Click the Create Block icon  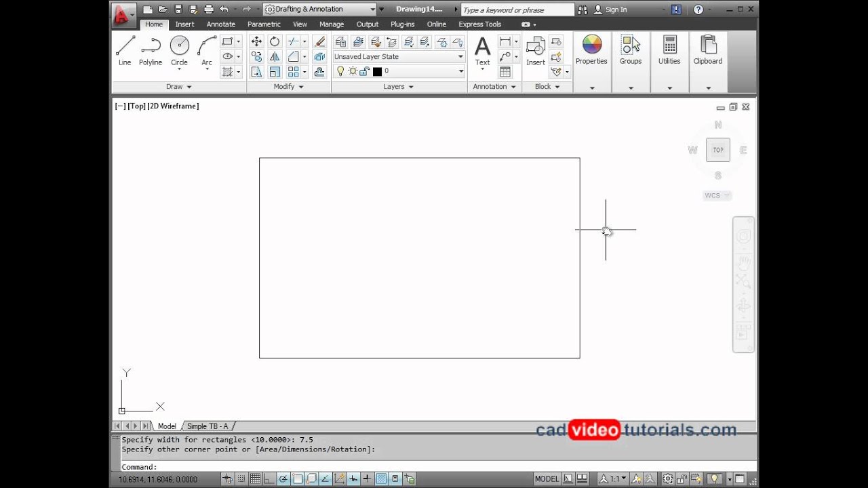coord(556,41)
